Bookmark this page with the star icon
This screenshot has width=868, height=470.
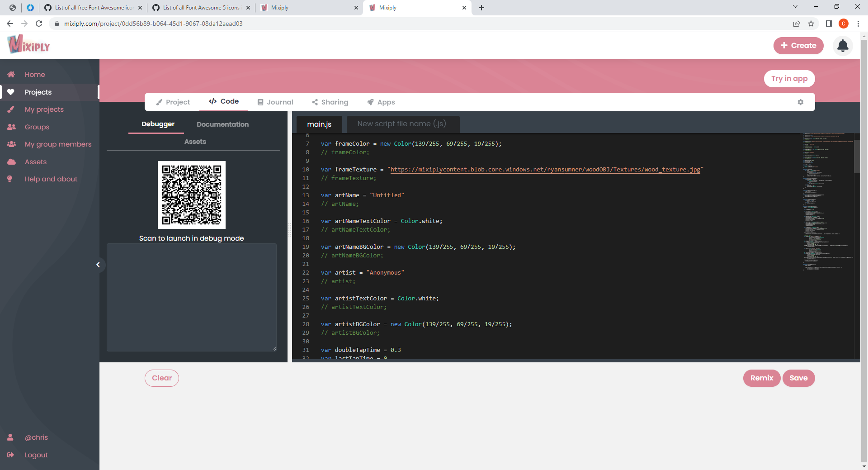pos(811,24)
